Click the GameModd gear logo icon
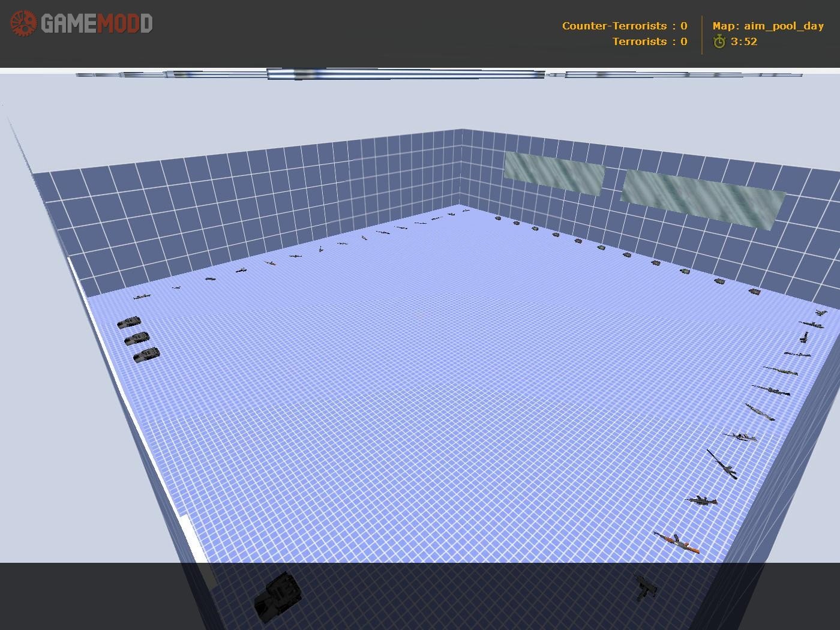The image size is (840, 630). click(x=24, y=23)
